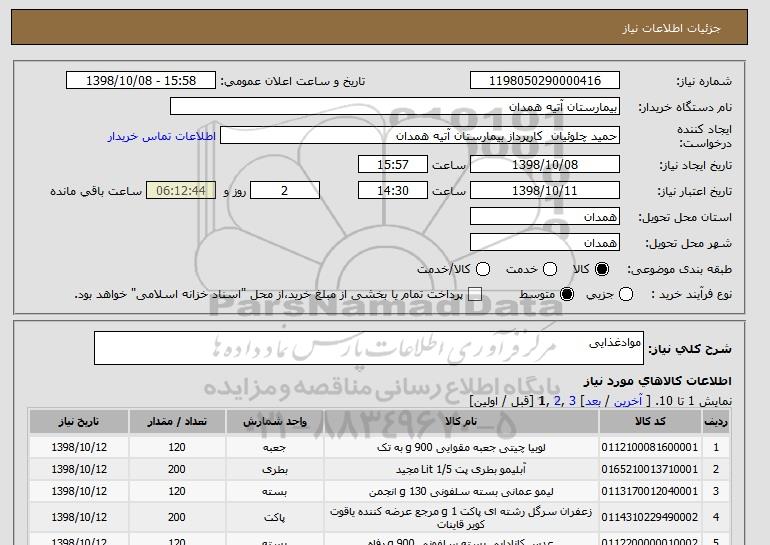This screenshot has height=545, width=770.
Task: Click the اطلاعات کالاهای مورد نیاز heading
Action: tap(658, 381)
